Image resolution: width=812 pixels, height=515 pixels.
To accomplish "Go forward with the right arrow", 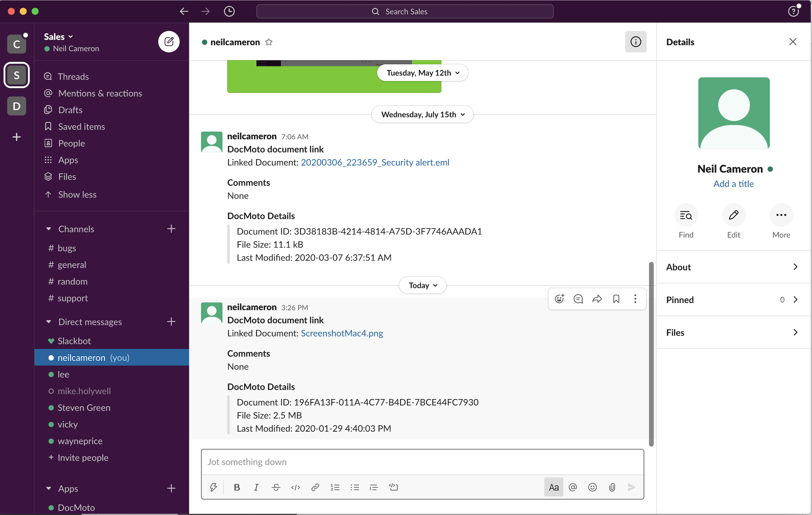I will click(x=205, y=11).
